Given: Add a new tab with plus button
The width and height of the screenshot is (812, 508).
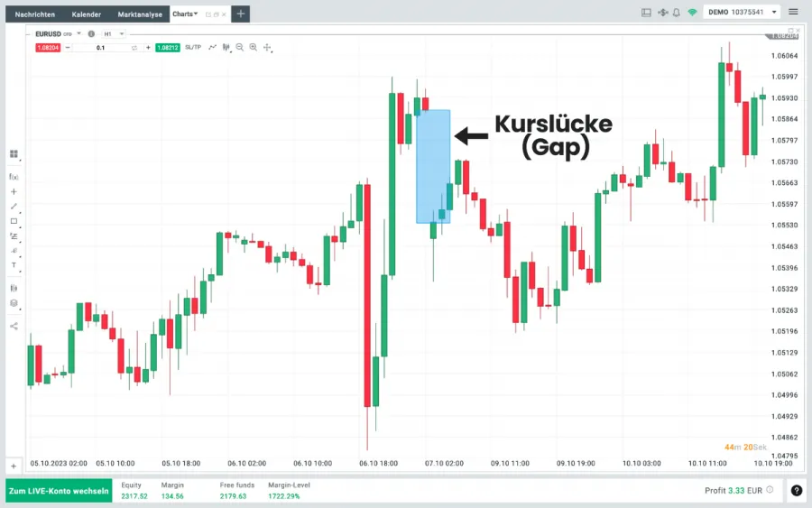Looking at the screenshot, I should pos(241,14).
